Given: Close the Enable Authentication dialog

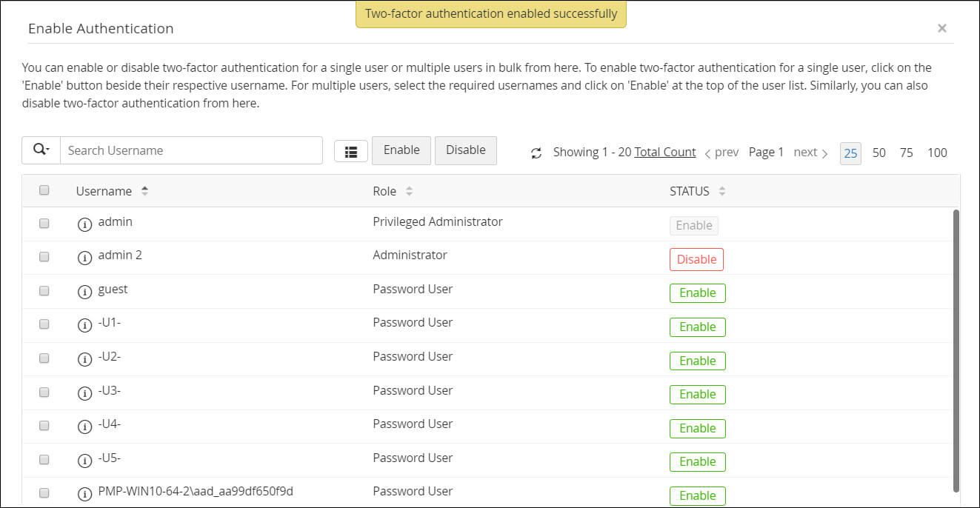Looking at the screenshot, I should pos(941,28).
